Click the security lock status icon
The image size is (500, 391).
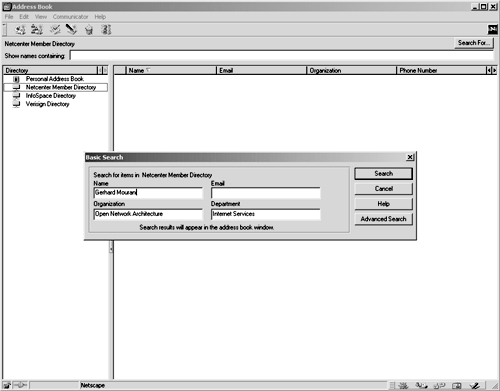[7, 385]
